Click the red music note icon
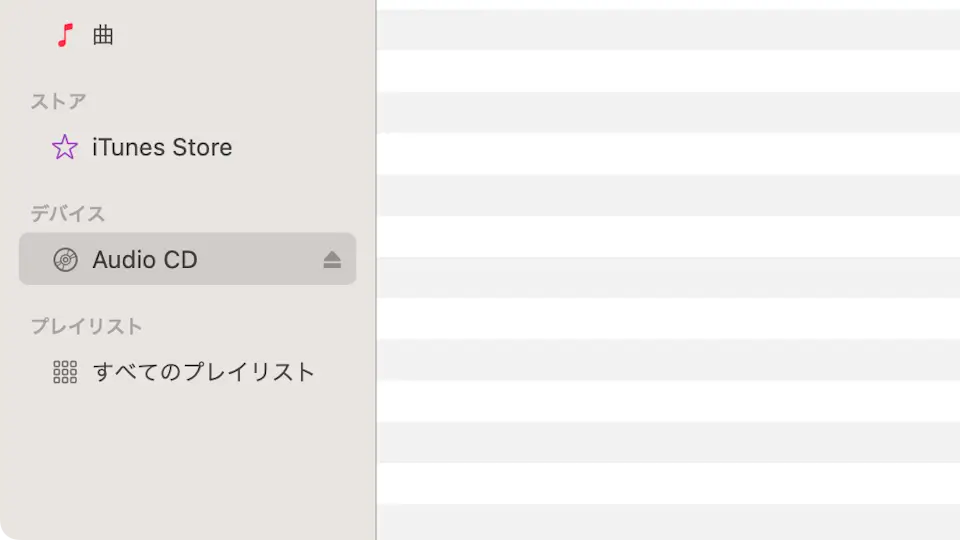This screenshot has height=540, width=960. coord(65,36)
